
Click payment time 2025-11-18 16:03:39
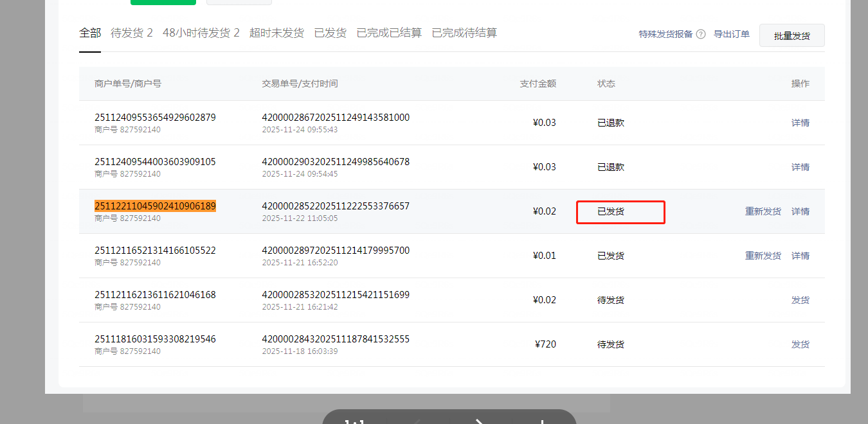300,351
